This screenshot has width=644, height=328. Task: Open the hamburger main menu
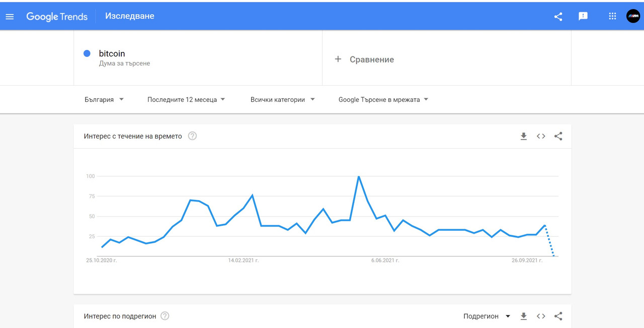point(10,16)
